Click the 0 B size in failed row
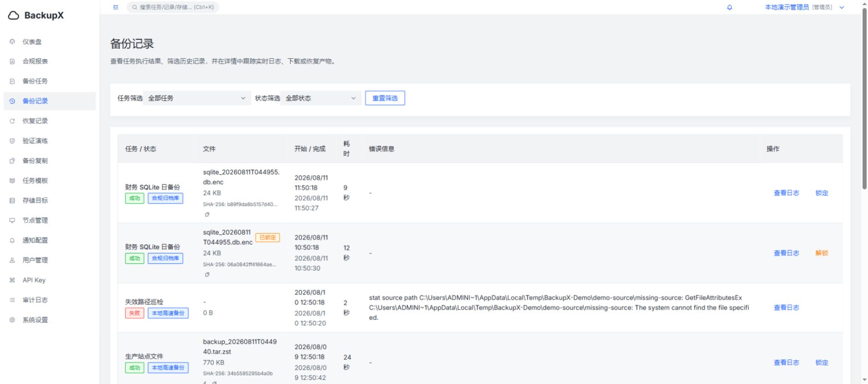This screenshot has height=384, width=868. pyautogui.click(x=208, y=313)
